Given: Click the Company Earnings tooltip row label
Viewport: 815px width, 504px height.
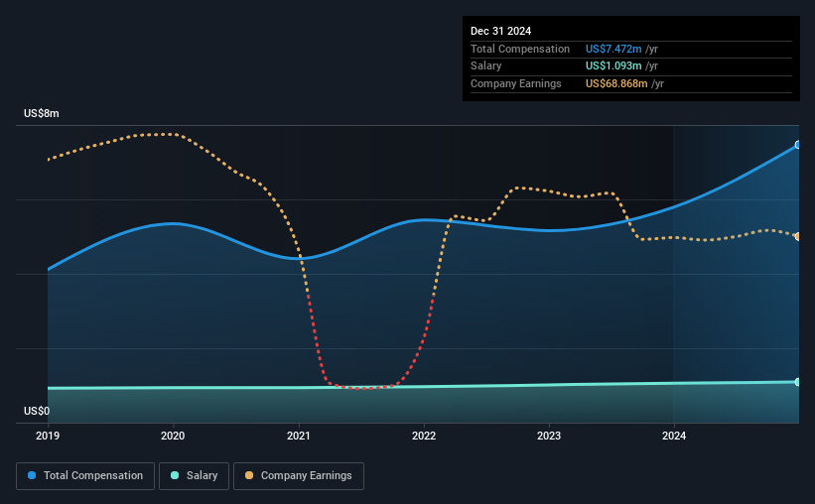Looking at the screenshot, I should click(x=515, y=83).
